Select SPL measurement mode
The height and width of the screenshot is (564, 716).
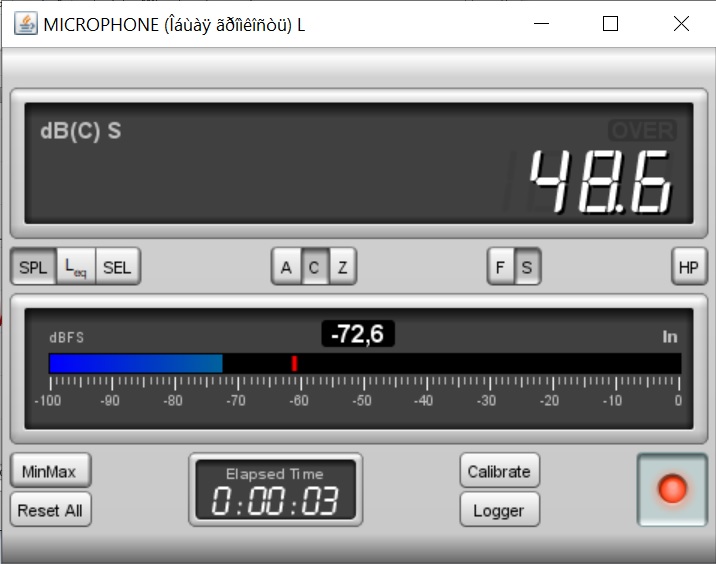click(x=33, y=267)
